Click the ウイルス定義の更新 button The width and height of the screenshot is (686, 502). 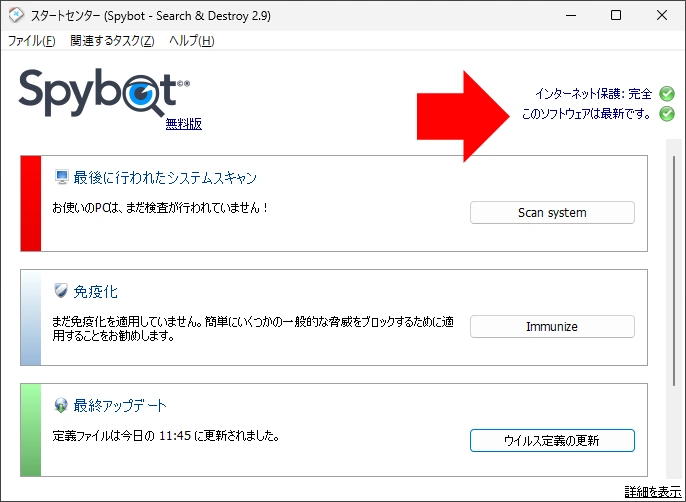[552, 440]
